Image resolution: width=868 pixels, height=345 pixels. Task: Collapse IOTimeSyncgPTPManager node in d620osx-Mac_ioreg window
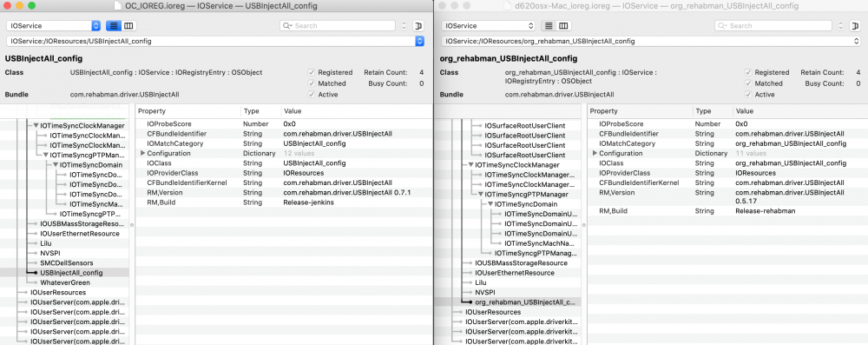[x=481, y=195]
